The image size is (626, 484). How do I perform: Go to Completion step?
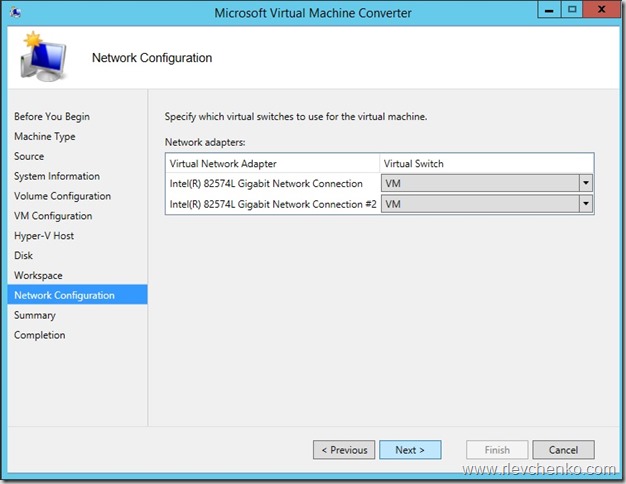(x=40, y=335)
